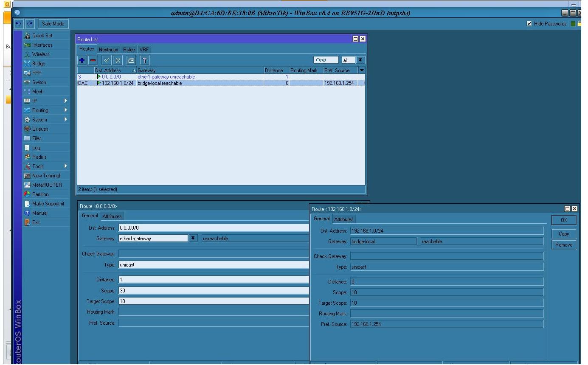Switch to Attributes tab in Route 192.168.1.0/24

[344, 219]
